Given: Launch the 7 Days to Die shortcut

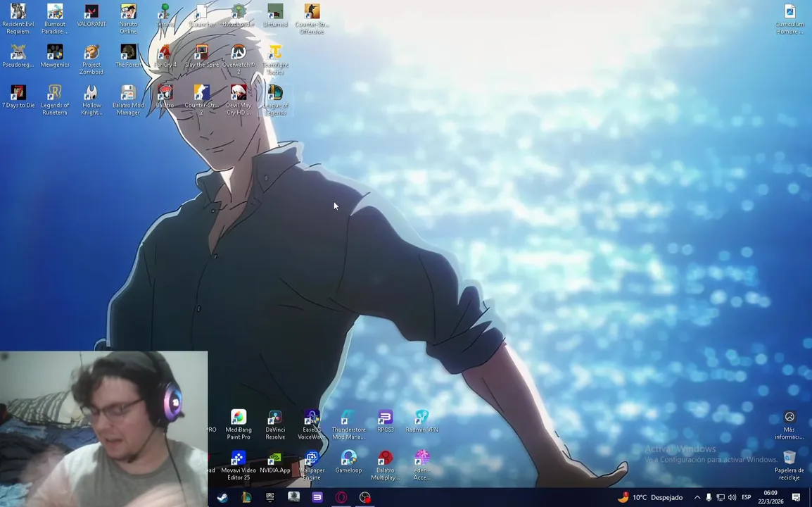Looking at the screenshot, I should [18, 96].
